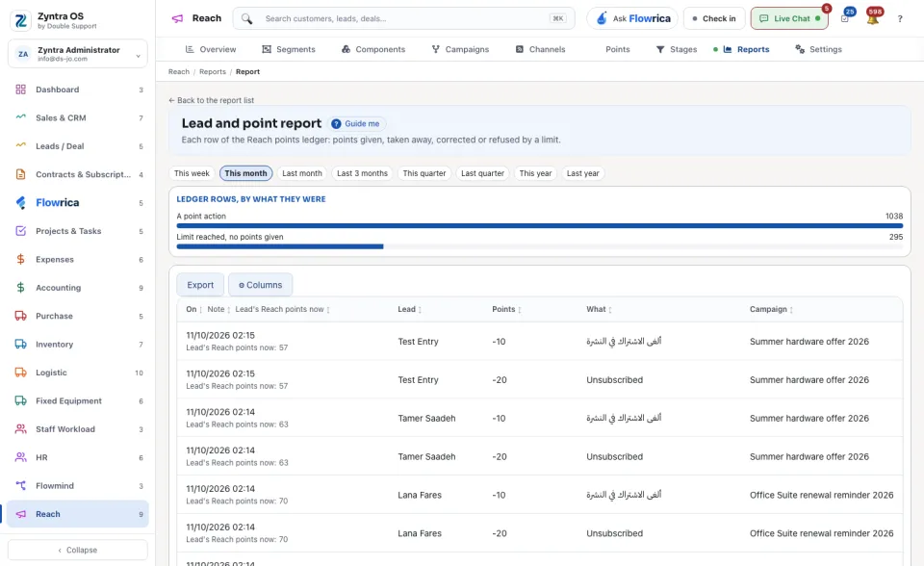Sort by the Points column
The height and width of the screenshot is (566, 924).
pos(507,310)
